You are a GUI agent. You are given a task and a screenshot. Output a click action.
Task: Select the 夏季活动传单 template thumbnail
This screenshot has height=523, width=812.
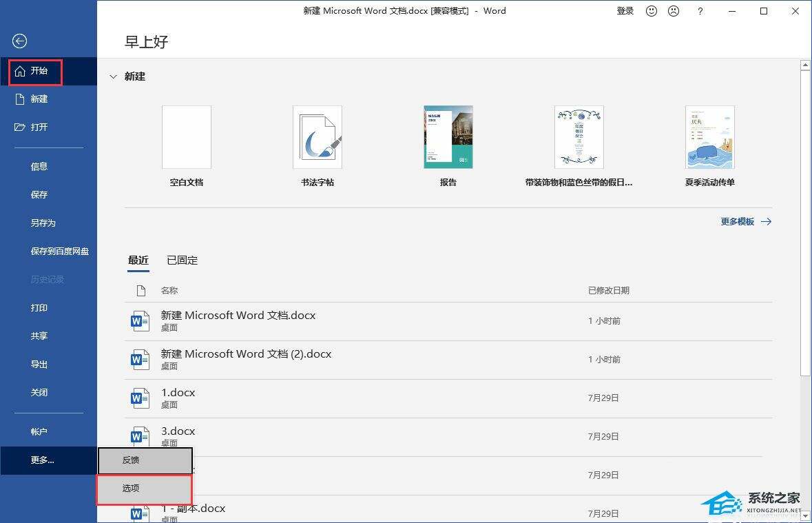click(x=710, y=137)
